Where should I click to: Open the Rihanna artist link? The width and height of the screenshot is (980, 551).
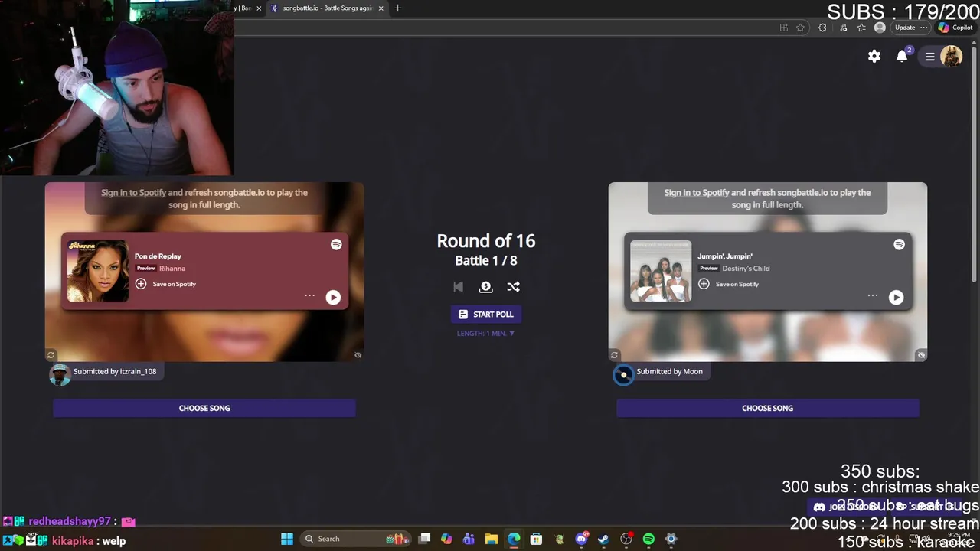pyautogui.click(x=172, y=269)
